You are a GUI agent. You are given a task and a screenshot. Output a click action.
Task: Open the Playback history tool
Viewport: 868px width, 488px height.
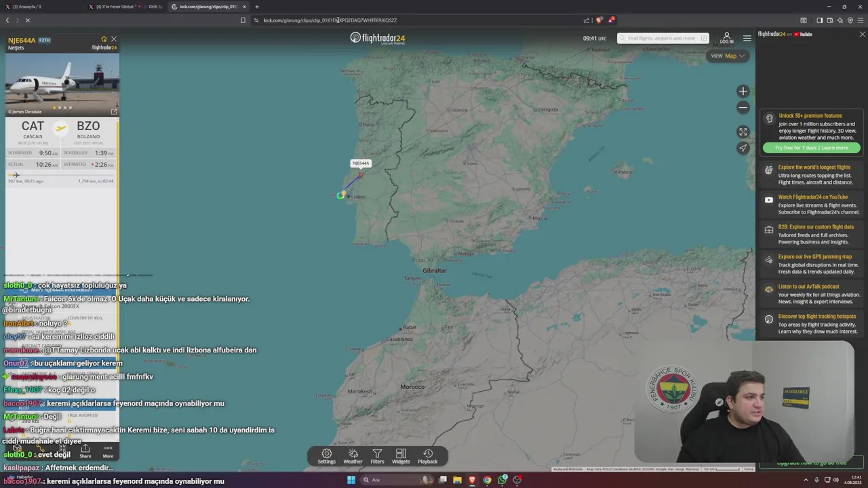click(x=428, y=456)
